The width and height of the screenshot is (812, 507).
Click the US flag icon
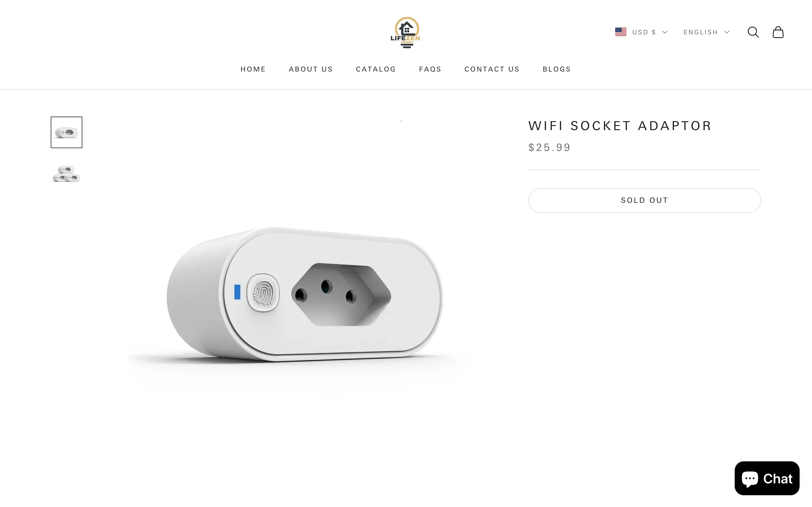pyautogui.click(x=620, y=32)
